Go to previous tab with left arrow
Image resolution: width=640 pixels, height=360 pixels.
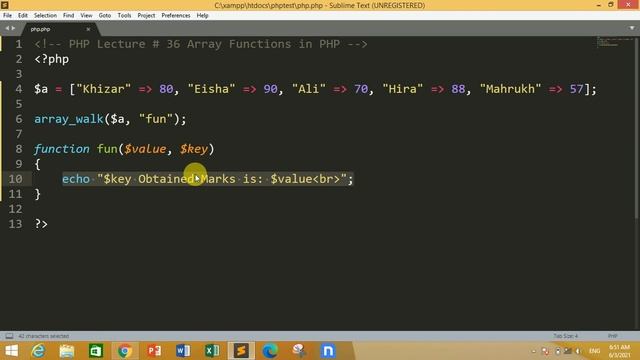coord(7,28)
